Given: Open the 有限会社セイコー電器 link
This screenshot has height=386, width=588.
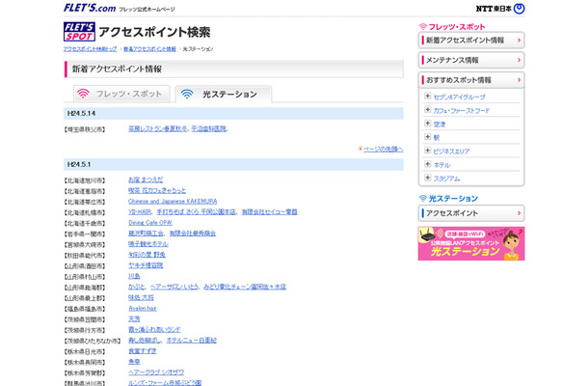Looking at the screenshot, I should [269, 211].
